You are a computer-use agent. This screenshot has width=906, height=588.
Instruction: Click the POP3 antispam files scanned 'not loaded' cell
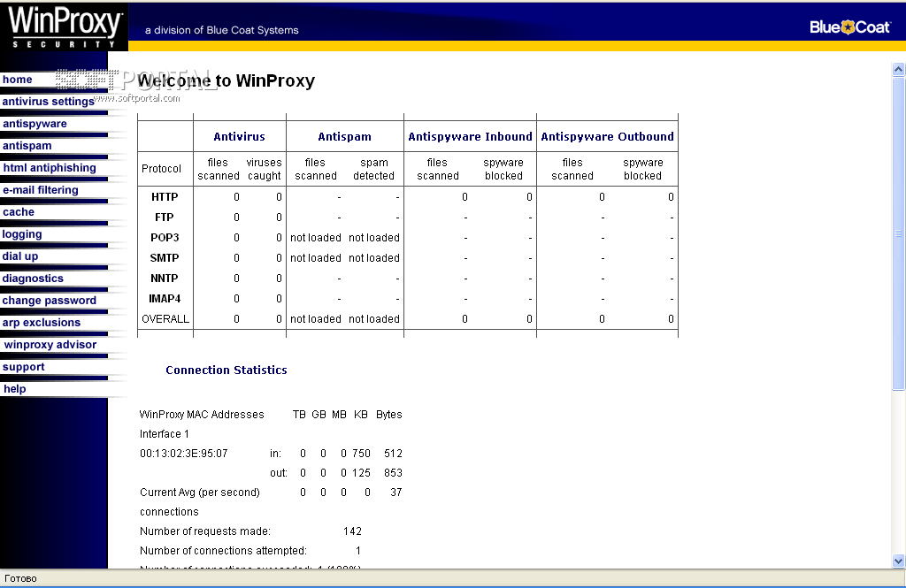coord(316,237)
